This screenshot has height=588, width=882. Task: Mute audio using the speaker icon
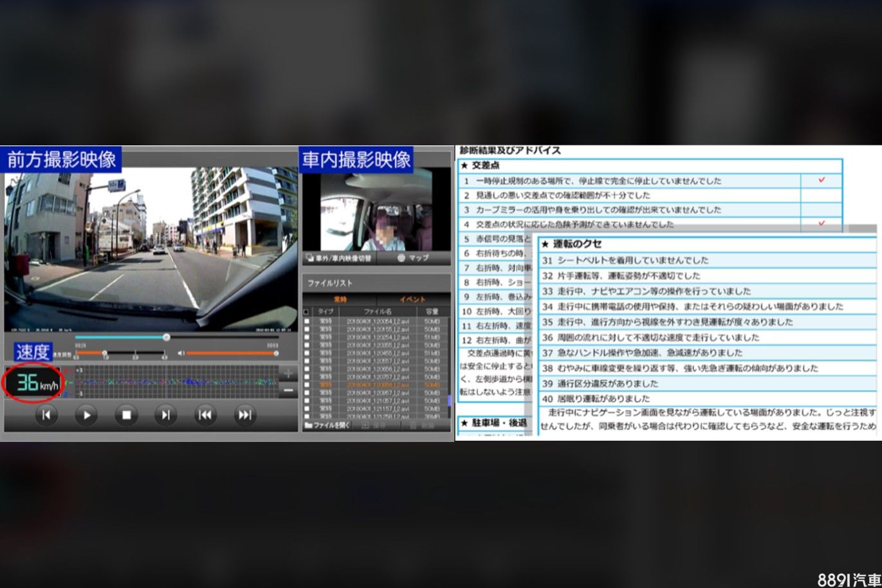click(x=181, y=353)
